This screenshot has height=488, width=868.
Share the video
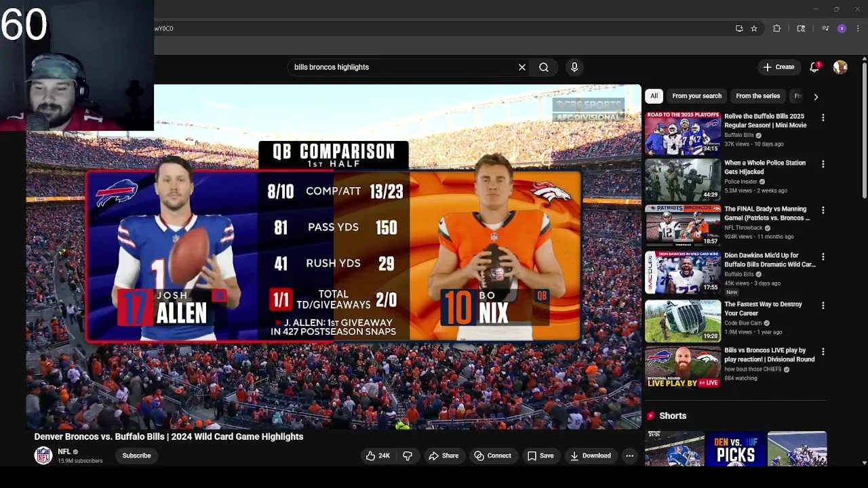tap(443, 455)
